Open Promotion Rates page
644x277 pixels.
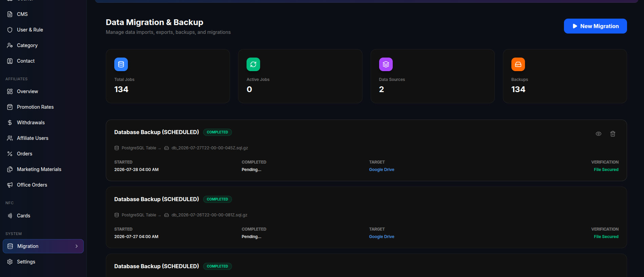point(43,107)
